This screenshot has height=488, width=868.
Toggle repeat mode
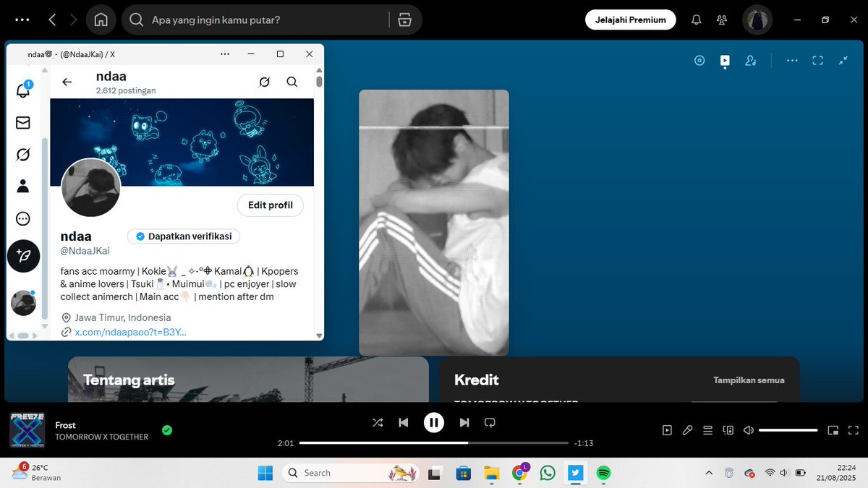point(490,422)
